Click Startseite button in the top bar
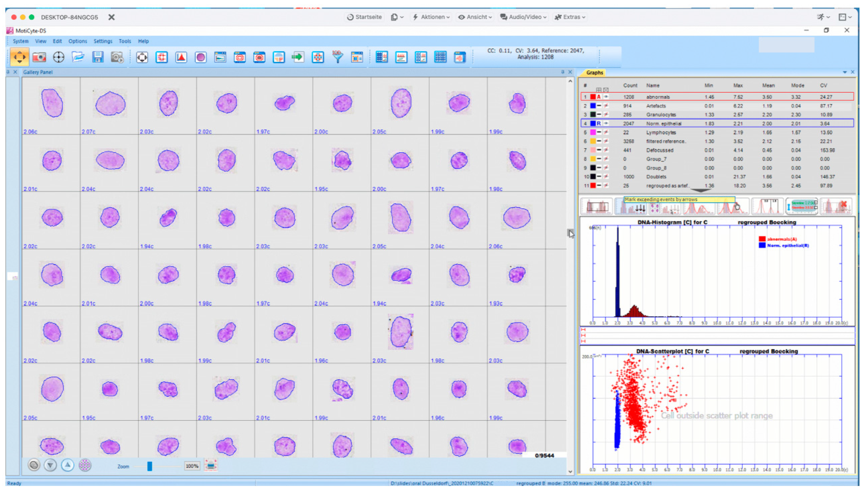Image resolution: width=868 pixels, height=493 pixels. (x=365, y=17)
